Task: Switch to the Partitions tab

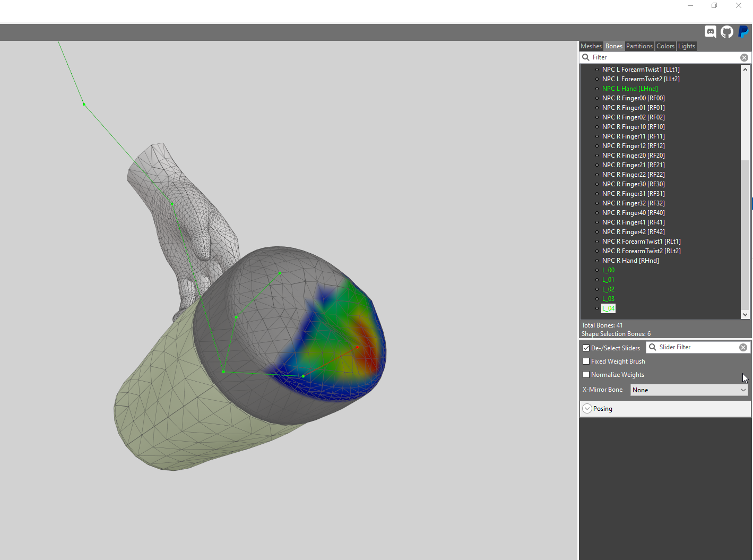Action: (639, 46)
